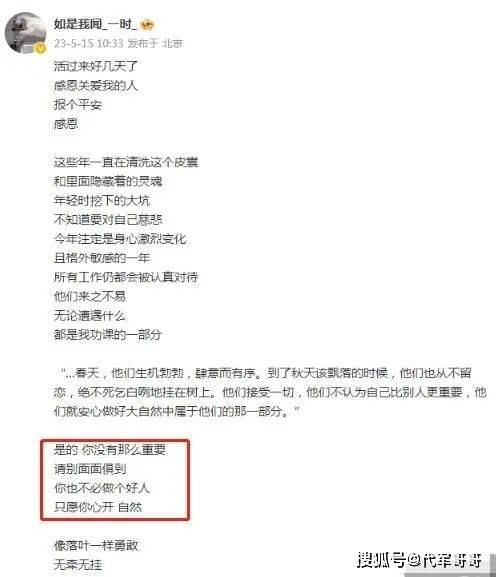Image resolution: width=496 pixels, height=577 pixels.
Task: Click the highlighted line 只愿你心开 自然
Action: click(x=98, y=507)
